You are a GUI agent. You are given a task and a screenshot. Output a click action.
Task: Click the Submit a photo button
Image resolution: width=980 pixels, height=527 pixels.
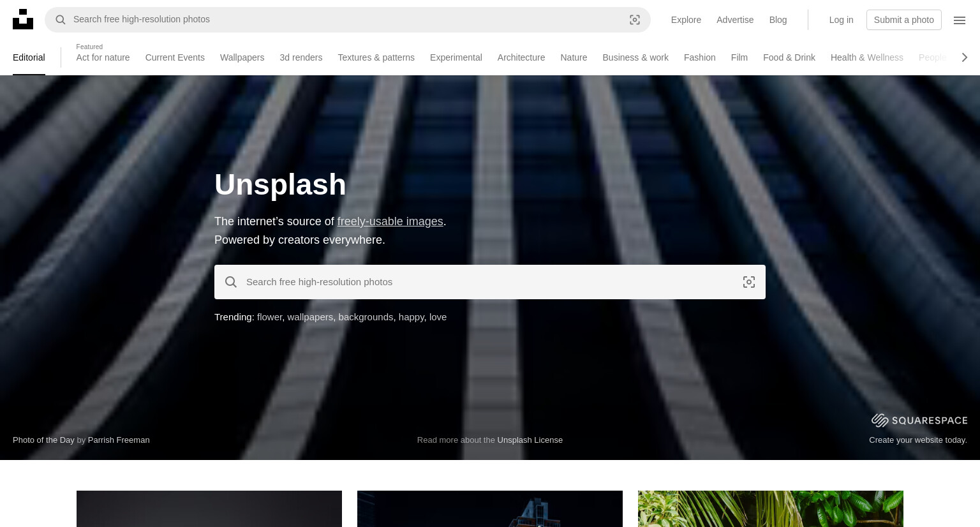[x=903, y=20]
